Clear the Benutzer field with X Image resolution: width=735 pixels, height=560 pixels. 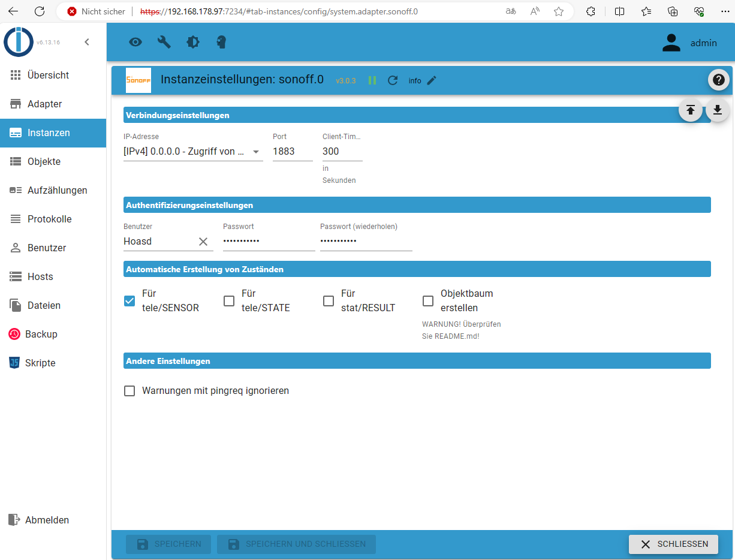pyautogui.click(x=203, y=242)
